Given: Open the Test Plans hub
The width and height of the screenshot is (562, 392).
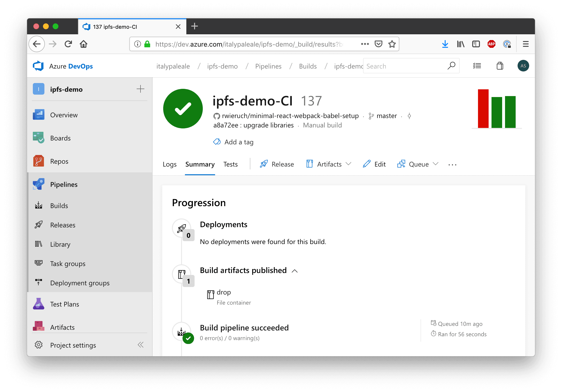Looking at the screenshot, I should pyautogui.click(x=90, y=304).
